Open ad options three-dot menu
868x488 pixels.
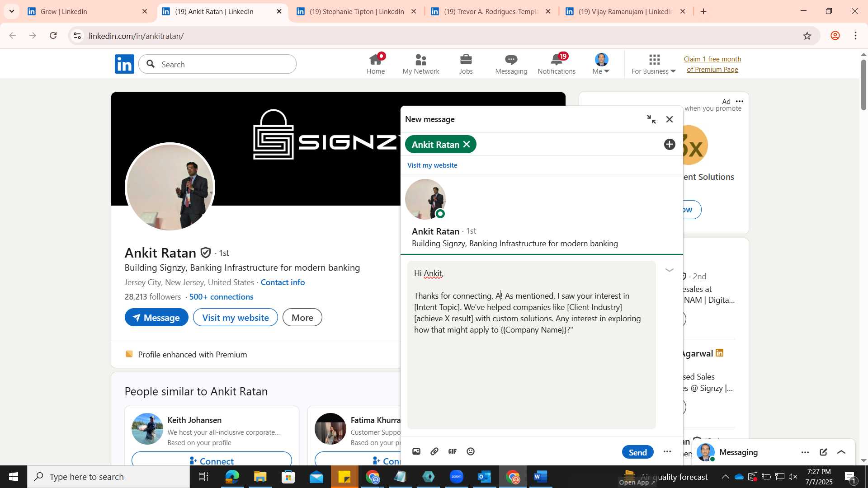[x=740, y=101]
